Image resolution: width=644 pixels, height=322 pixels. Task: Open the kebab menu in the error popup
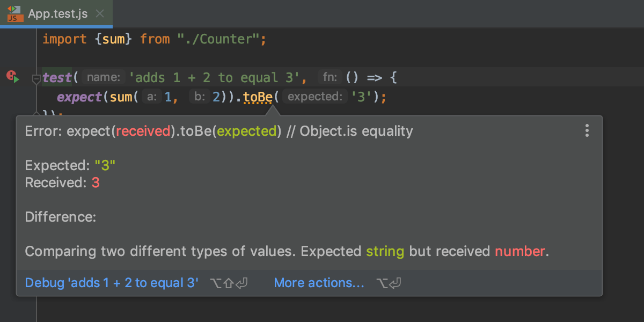(587, 130)
